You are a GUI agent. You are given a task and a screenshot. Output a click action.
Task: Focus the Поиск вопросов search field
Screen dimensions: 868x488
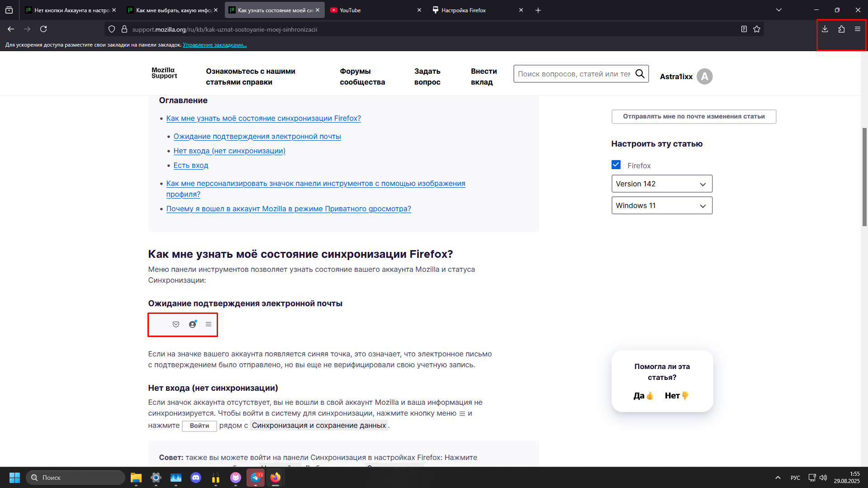click(573, 74)
